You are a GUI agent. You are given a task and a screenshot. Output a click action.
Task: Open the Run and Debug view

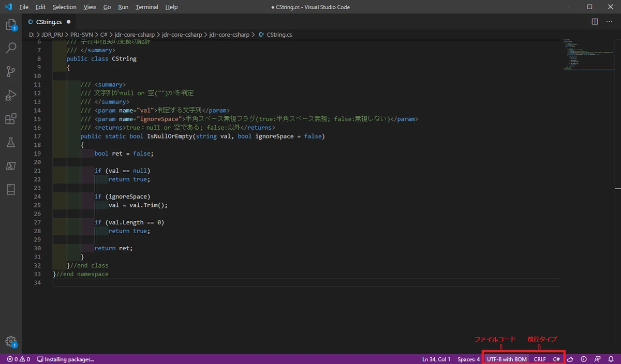pos(11,96)
